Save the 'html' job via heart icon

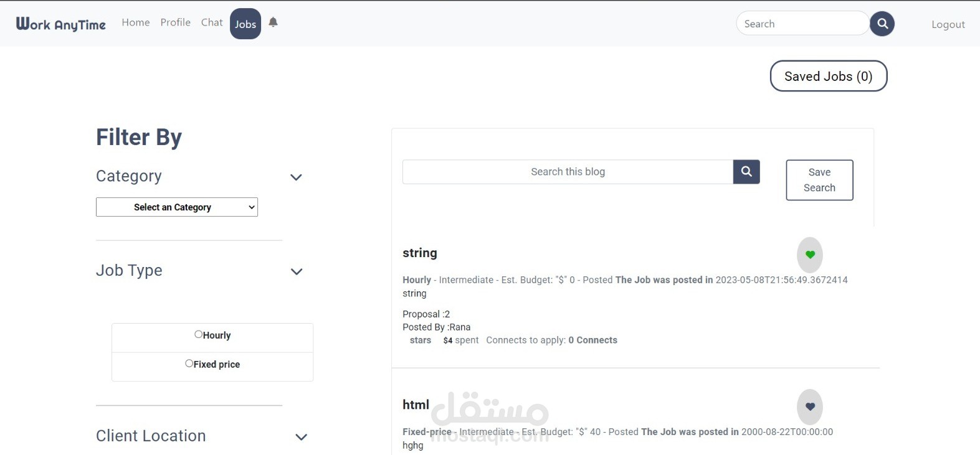810,406
